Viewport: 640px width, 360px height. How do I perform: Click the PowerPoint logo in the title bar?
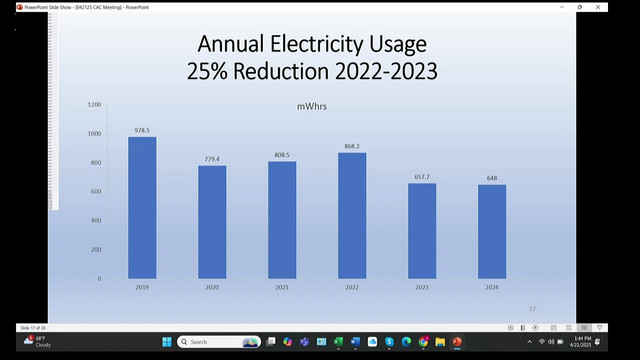tap(20, 7)
